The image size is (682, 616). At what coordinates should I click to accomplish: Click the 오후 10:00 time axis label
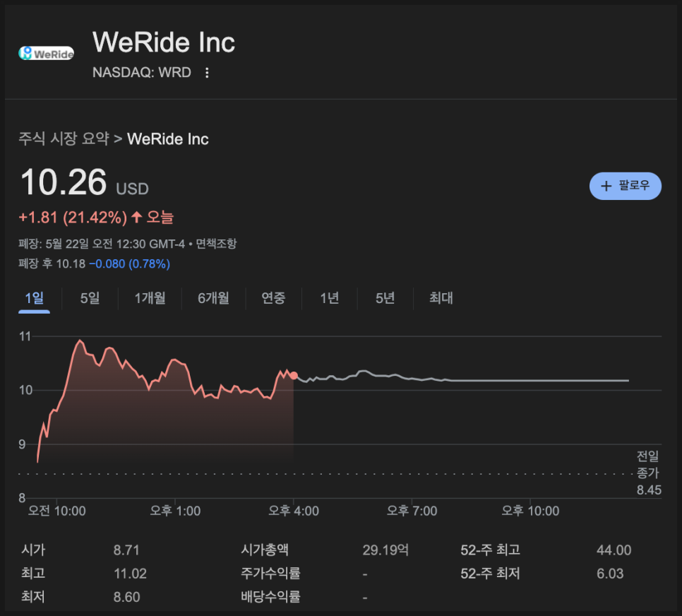(x=530, y=511)
